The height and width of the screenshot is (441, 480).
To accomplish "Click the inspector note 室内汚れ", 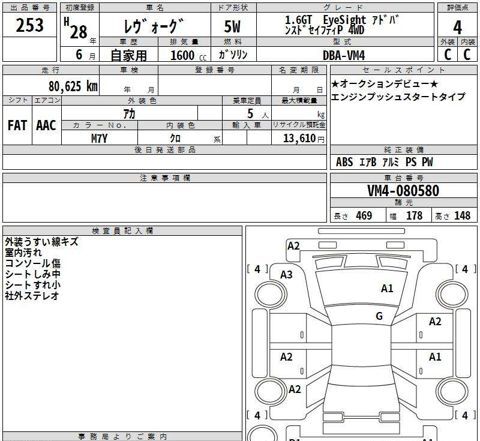I will pos(23,253).
